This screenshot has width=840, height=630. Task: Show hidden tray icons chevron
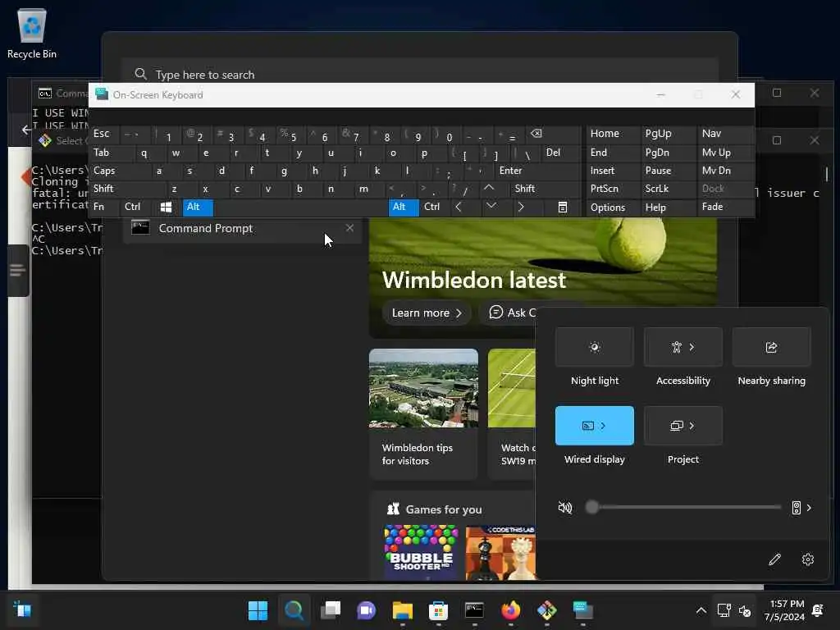[701, 610]
